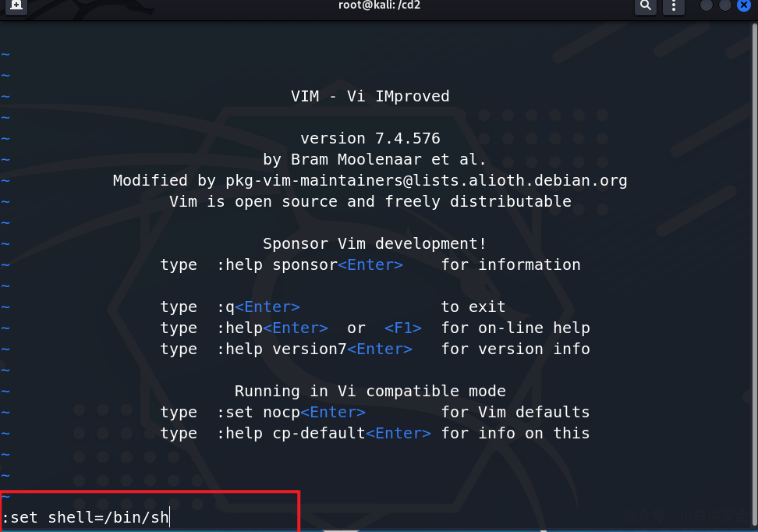
Task: Click the 'version 7.4.576' line
Action: coord(370,138)
